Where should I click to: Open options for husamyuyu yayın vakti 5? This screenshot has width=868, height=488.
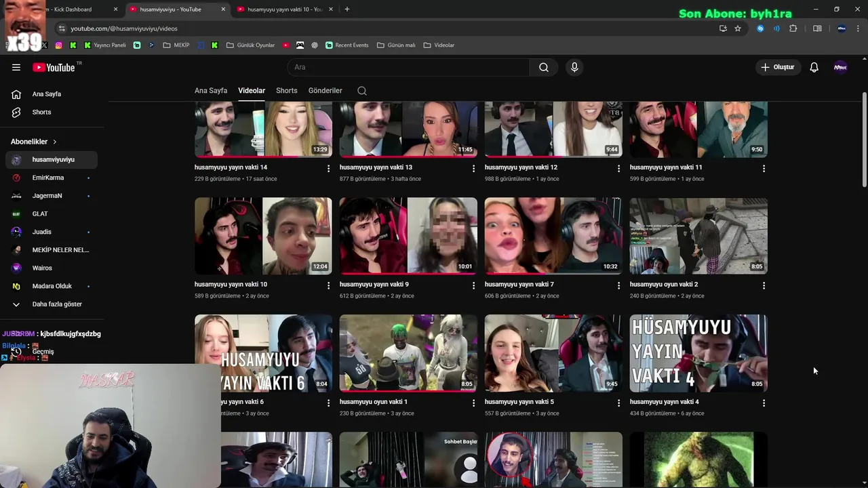coord(618,403)
